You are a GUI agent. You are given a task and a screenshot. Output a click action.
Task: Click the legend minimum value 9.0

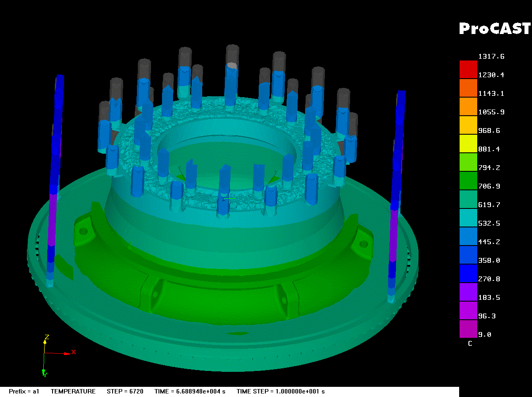coord(485,335)
